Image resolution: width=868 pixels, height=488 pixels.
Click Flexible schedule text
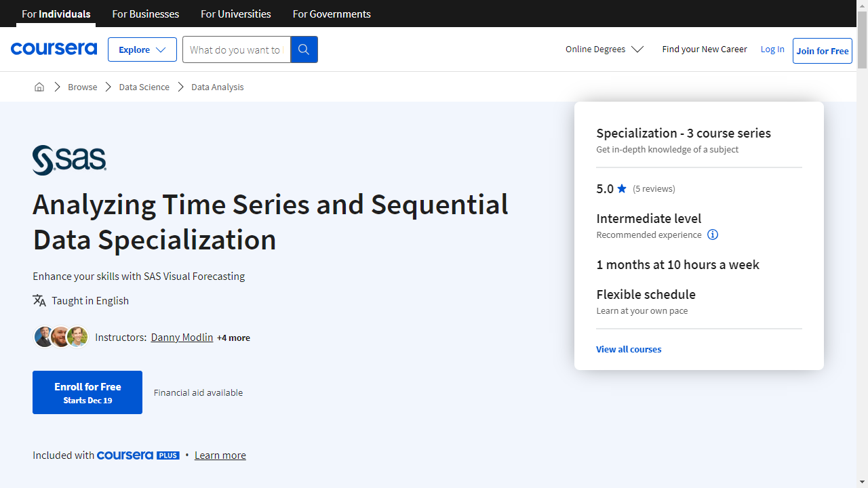click(x=646, y=294)
